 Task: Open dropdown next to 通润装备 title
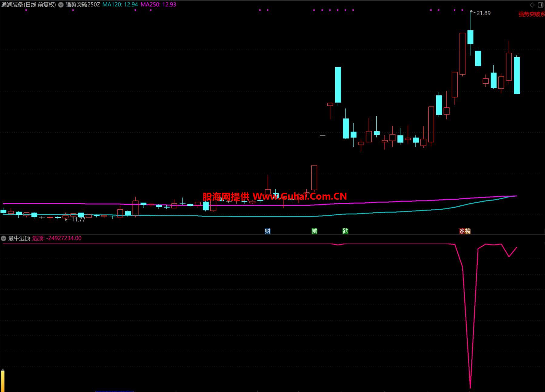click(x=61, y=5)
